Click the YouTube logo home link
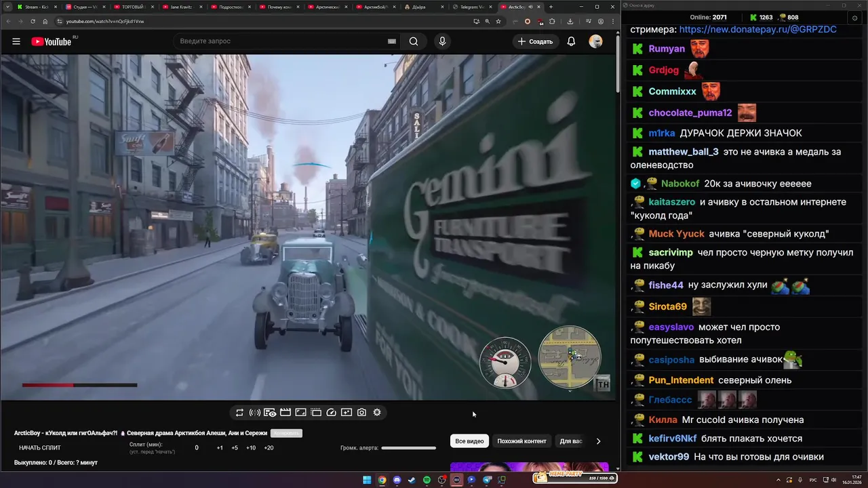This screenshot has height=488, width=868. point(52,41)
